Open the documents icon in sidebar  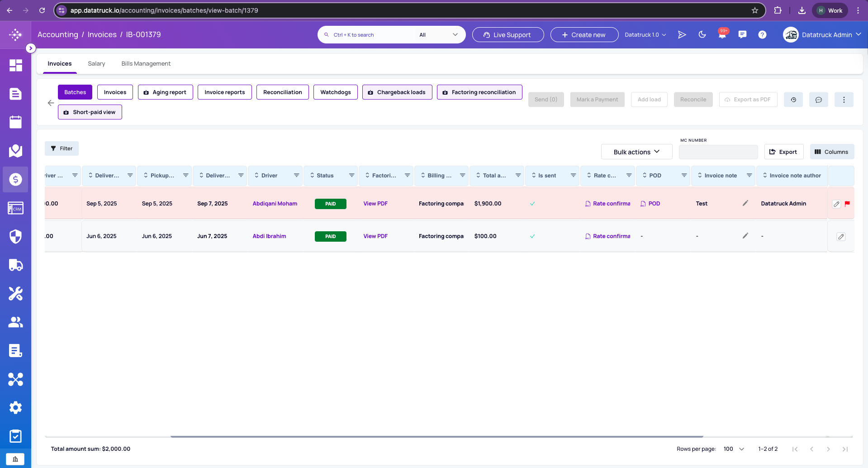[x=15, y=94]
